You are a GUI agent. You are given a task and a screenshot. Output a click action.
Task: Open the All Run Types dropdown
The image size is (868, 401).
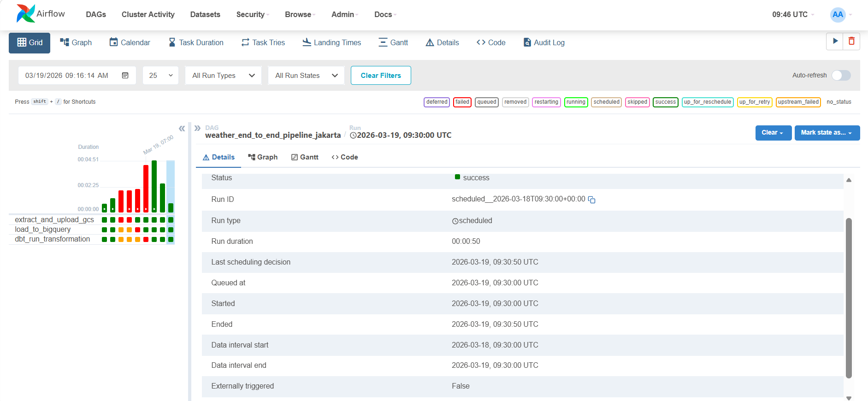coord(223,75)
